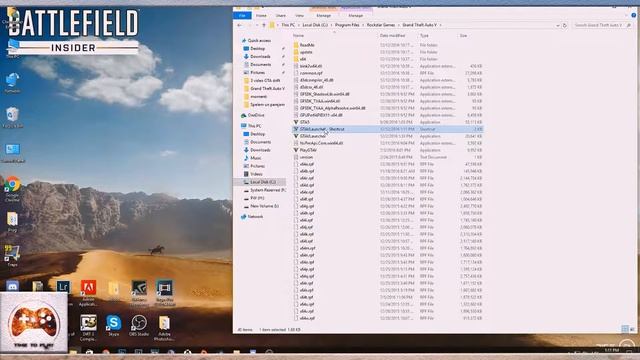Image resolution: width=640 pixels, height=360 pixels.
Task: Open Google Chrome desktop shortcut
Action: point(12,189)
